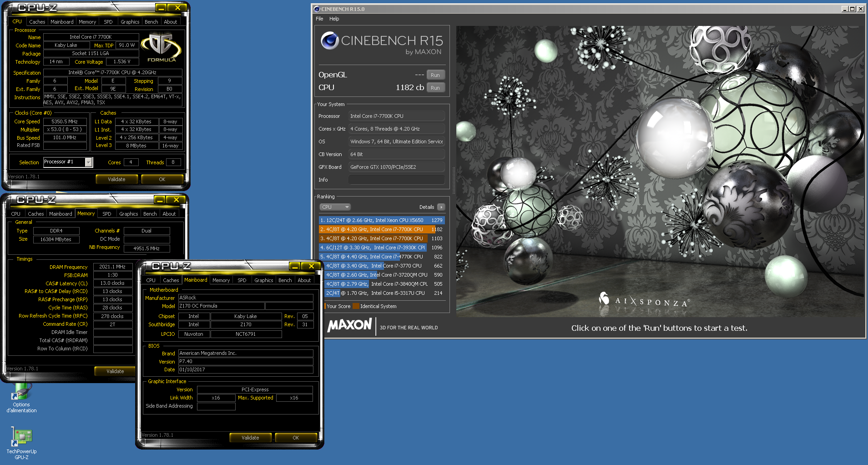Click the brown Identical System legend swatch
Screen dimensions: 868x465
pos(356,306)
